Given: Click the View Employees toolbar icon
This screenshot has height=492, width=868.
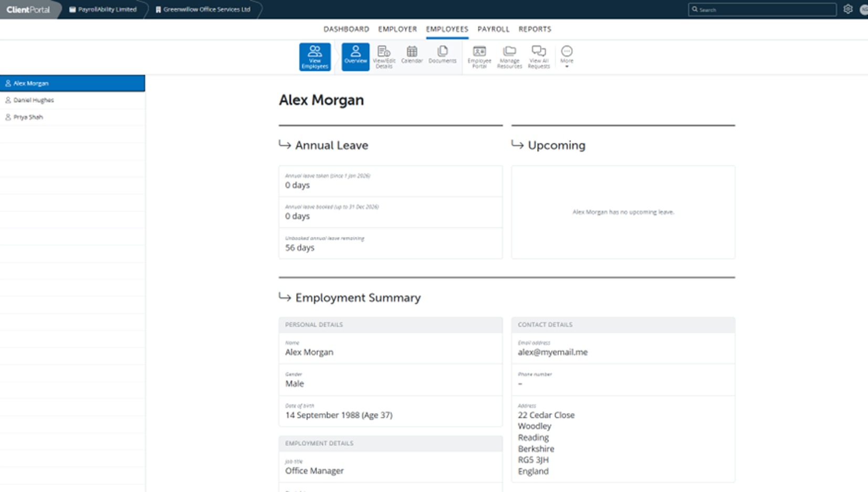Looking at the screenshot, I should coord(315,57).
